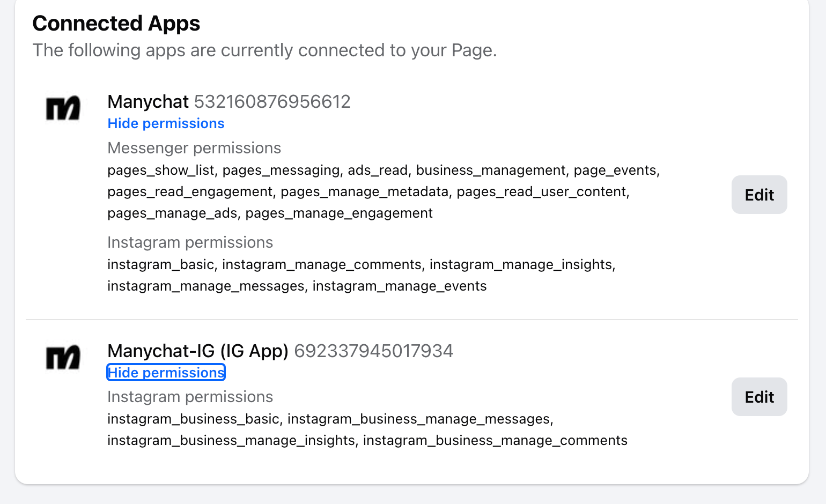Screen dimensions: 826x504
Task: Edit the Manychat-IG (IG App) connection
Action: coord(759,397)
